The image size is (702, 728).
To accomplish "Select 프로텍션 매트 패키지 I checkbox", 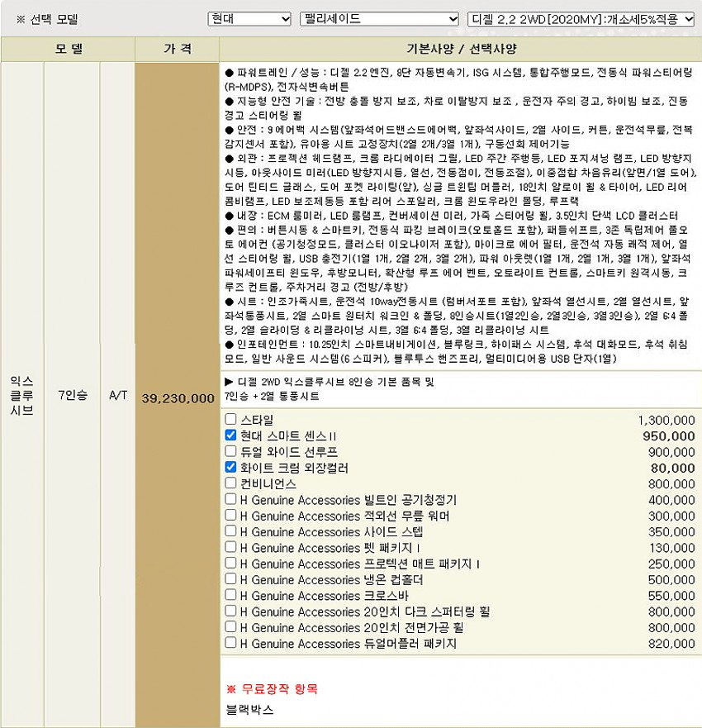I will [231, 564].
